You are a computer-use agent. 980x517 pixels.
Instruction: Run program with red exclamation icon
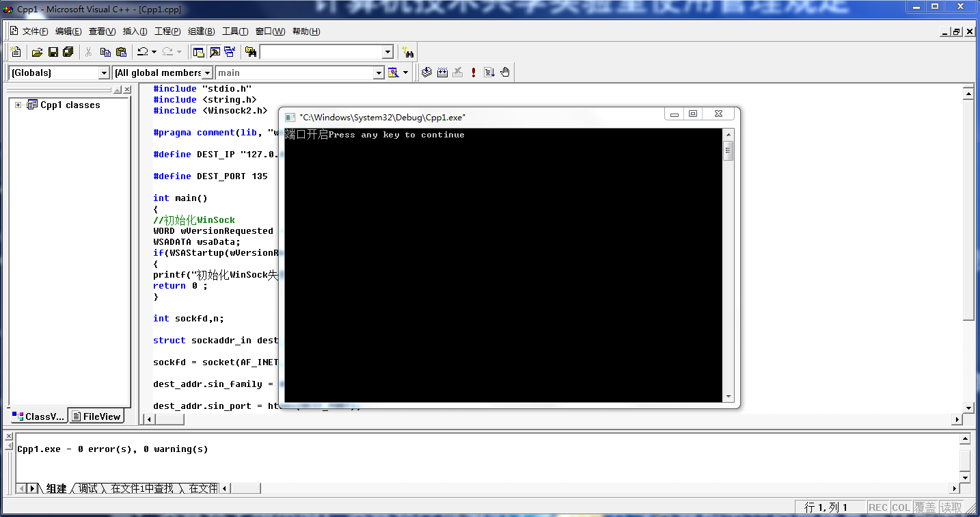tap(474, 72)
